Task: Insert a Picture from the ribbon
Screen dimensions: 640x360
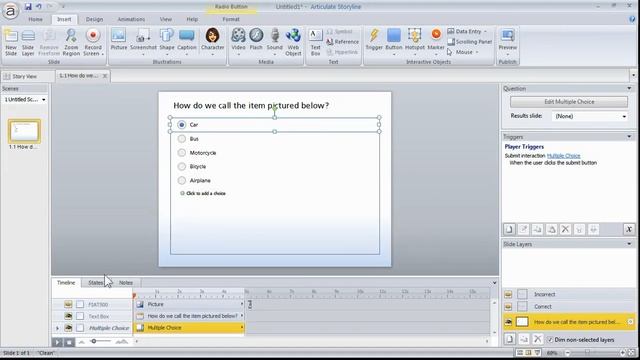Action: tap(119, 40)
